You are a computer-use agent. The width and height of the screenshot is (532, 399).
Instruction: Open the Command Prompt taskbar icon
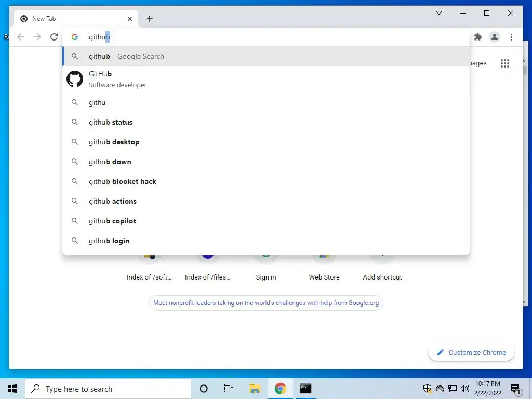point(305,389)
